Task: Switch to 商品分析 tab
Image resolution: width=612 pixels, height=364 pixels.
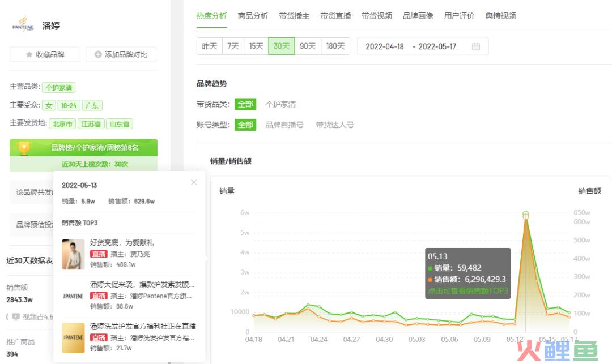Action: tap(253, 16)
